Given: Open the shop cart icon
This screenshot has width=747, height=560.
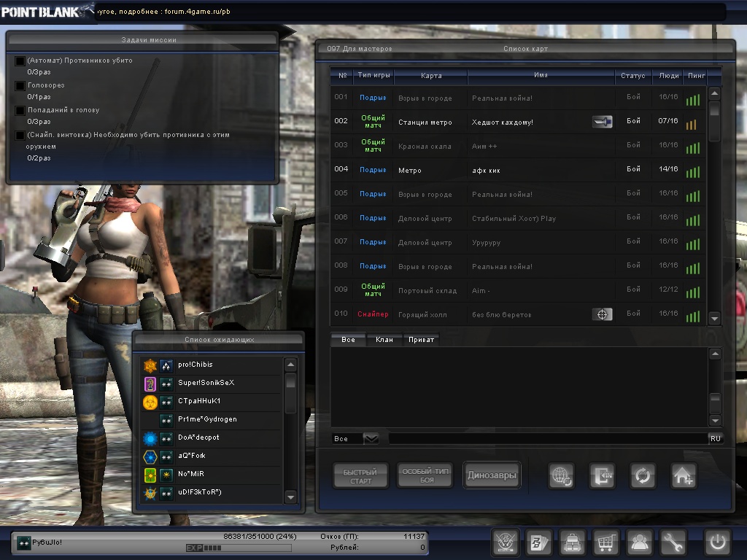Looking at the screenshot, I should pos(605,542).
